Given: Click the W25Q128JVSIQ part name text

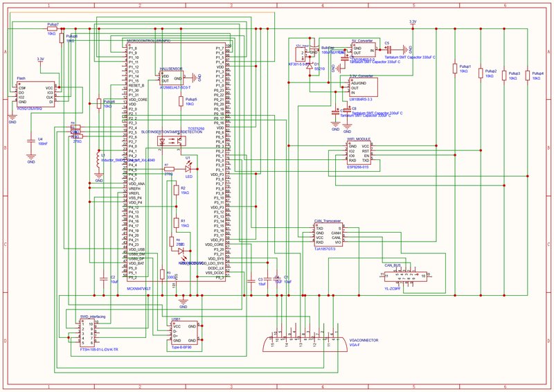Looking at the screenshot, I should tap(29, 109).
